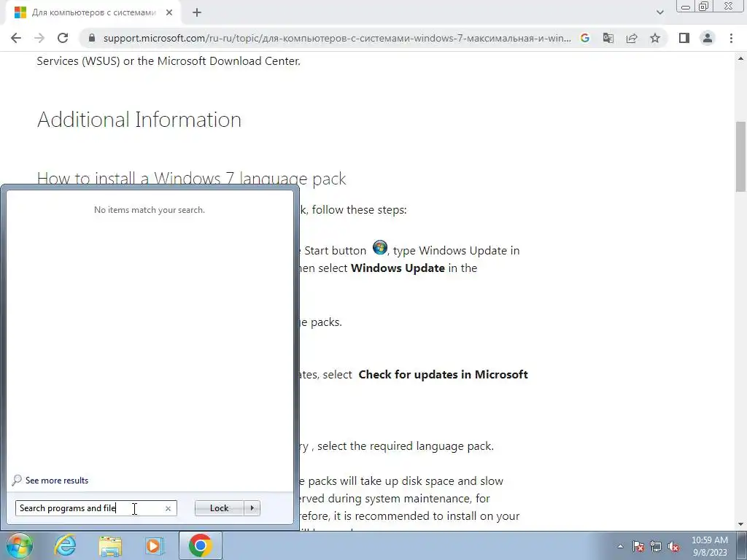747x560 pixels.
Task: Select the Microsoft support page tab
Action: [93, 13]
